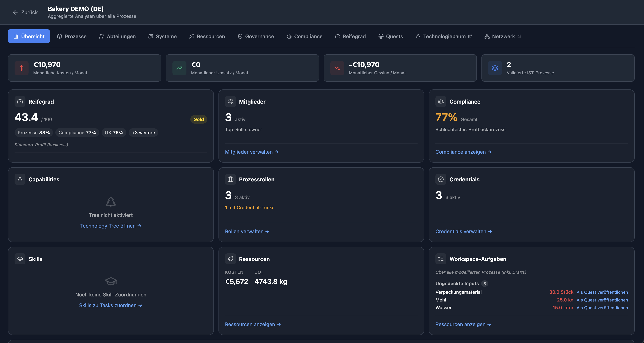The height and width of the screenshot is (343, 644).
Task: Expand the +3 weitere chip
Action: point(143,132)
